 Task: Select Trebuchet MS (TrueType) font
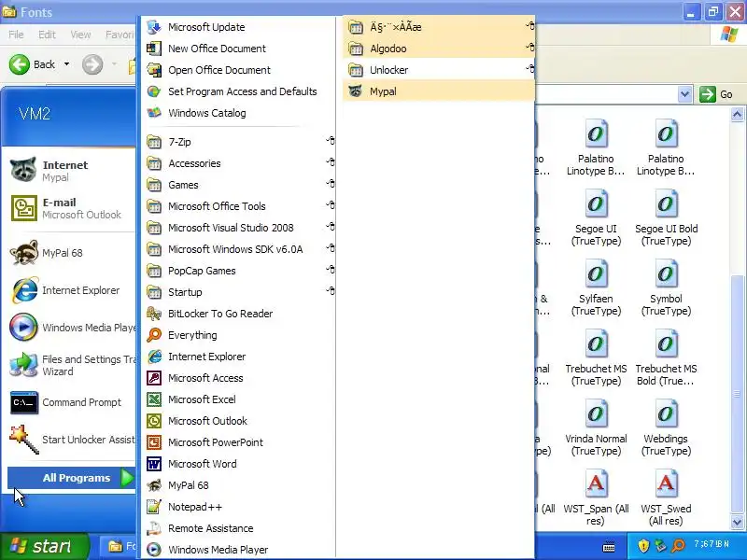[596, 358]
